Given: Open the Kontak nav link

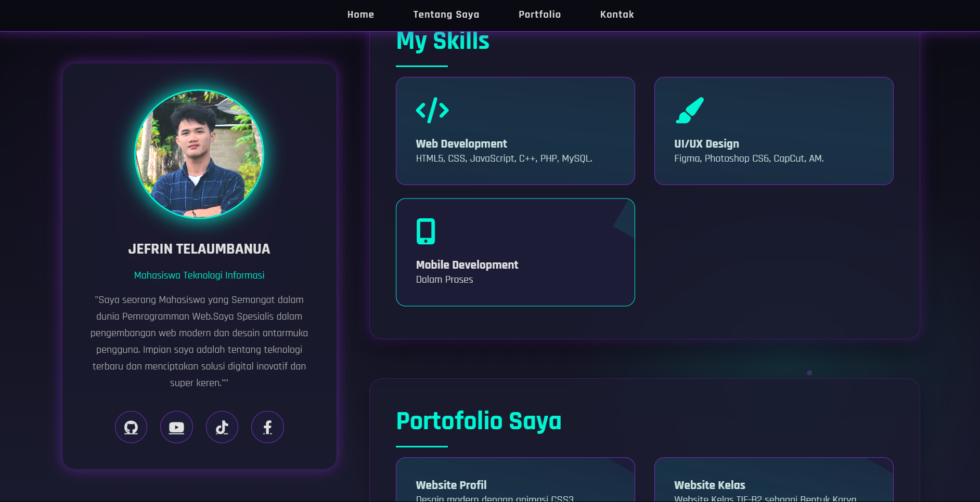Looking at the screenshot, I should (x=617, y=15).
